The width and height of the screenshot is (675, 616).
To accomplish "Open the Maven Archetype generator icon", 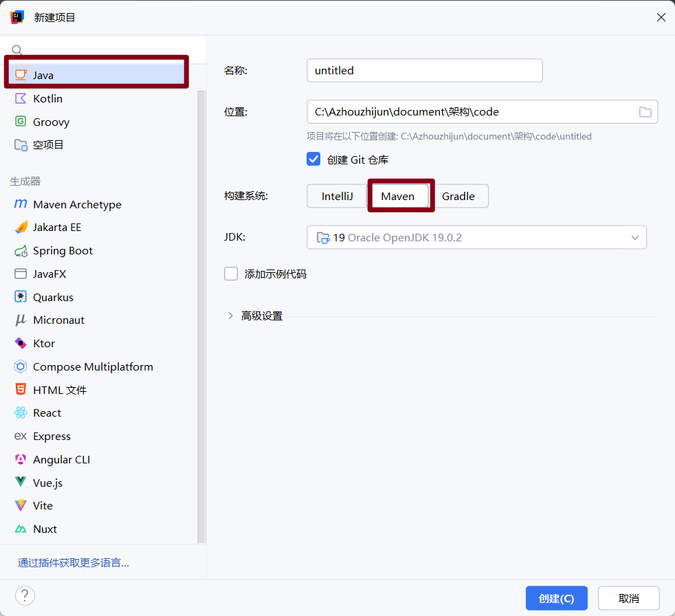I will (21, 203).
